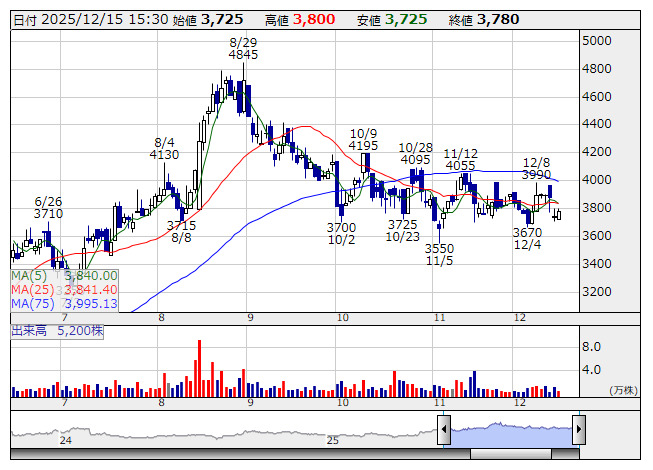
Task: Click the horizontal scrollbar thumb at the bottom
Action: (511, 454)
